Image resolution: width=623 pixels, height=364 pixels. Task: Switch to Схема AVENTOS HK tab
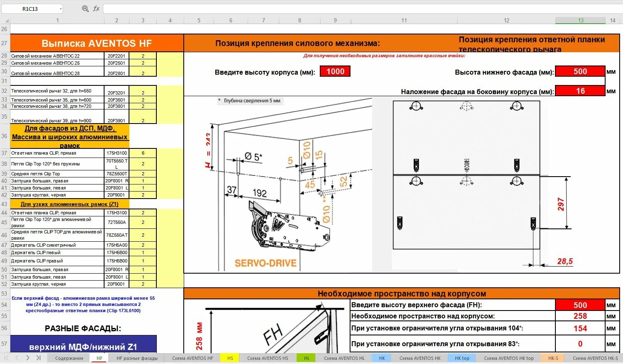(x=420, y=358)
